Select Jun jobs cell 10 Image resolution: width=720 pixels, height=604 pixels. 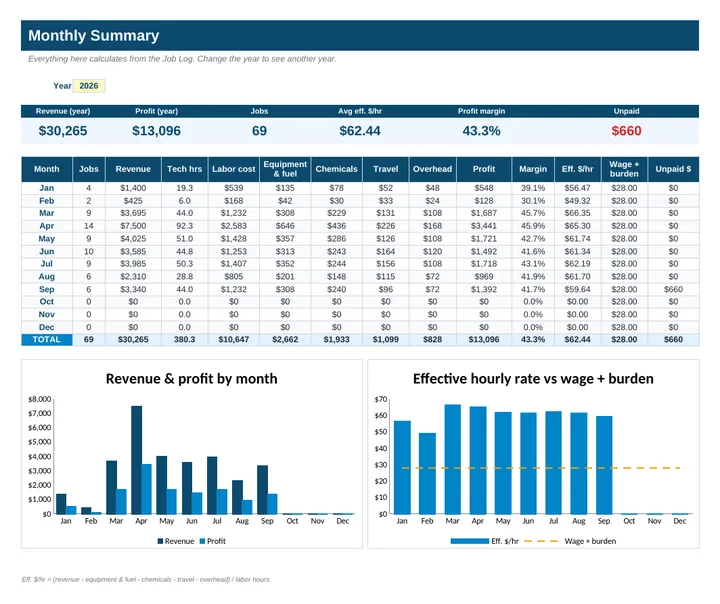coord(89,252)
